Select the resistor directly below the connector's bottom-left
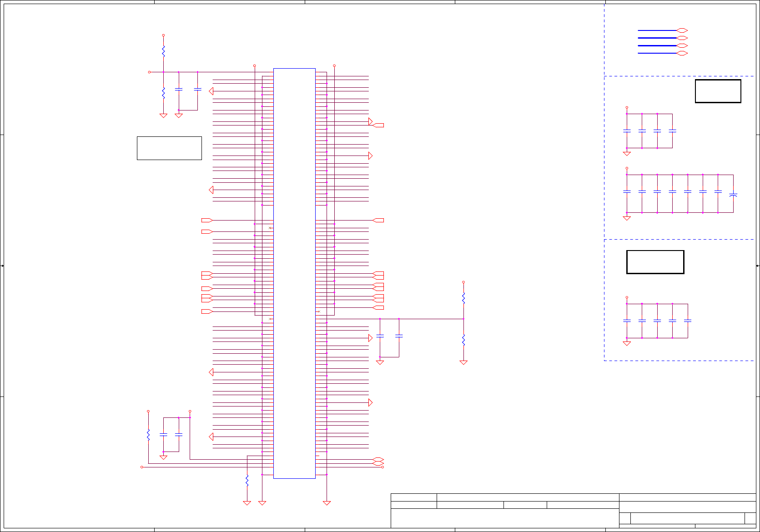 [x=247, y=481]
